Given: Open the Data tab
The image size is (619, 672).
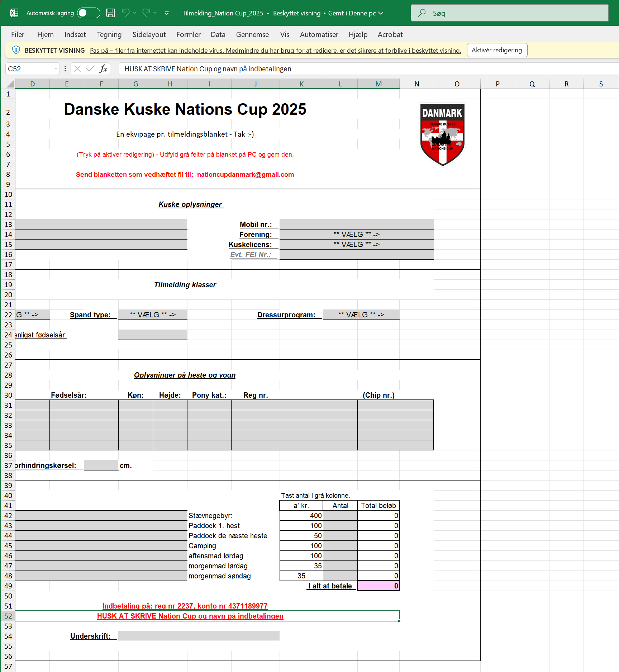Looking at the screenshot, I should point(218,34).
